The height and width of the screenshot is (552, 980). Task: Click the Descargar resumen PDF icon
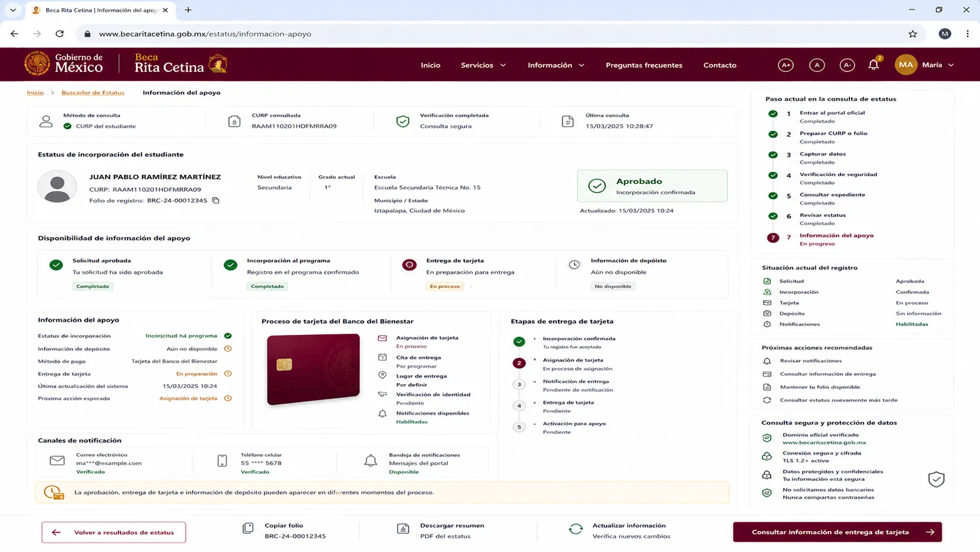click(x=403, y=529)
